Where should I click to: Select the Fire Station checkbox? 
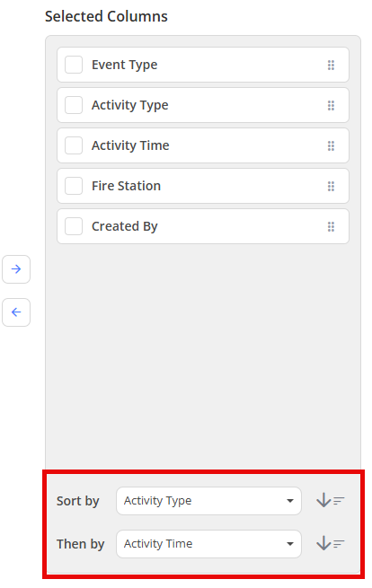[x=74, y=186]
